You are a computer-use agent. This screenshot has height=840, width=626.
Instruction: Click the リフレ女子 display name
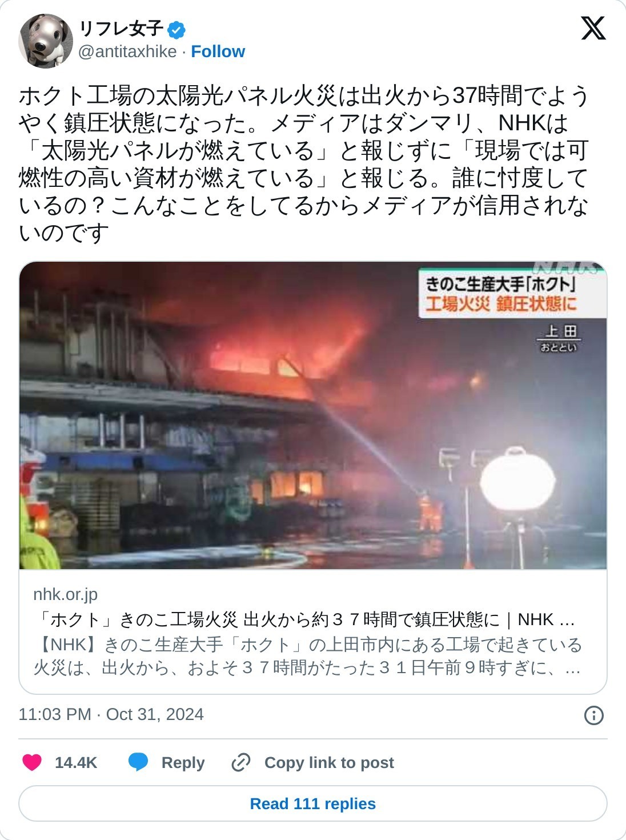click(x=121, y=29)
